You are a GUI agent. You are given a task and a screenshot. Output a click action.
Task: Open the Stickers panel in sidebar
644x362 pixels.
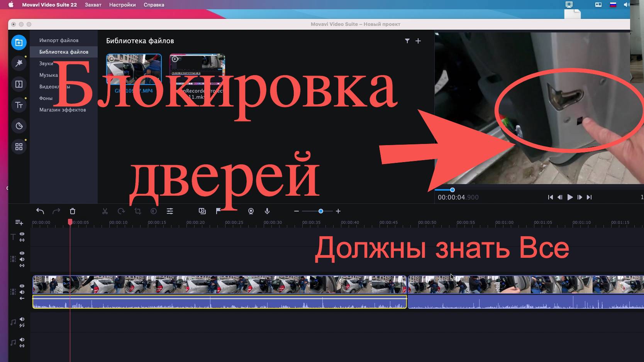[19, 126]
